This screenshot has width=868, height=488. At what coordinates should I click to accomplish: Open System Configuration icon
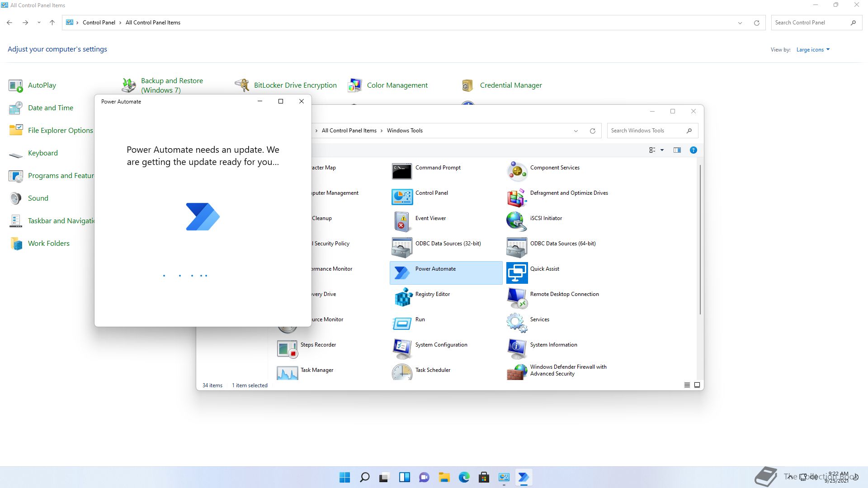402,348
